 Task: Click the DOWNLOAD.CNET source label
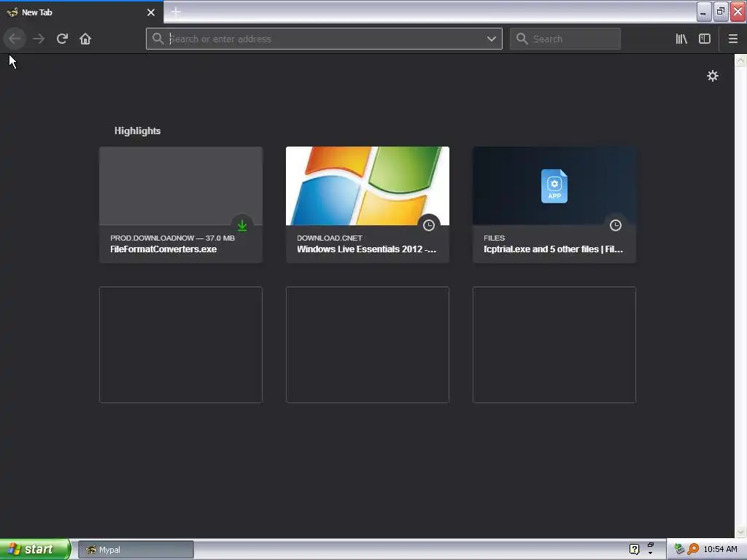click(x=330, y=238)
